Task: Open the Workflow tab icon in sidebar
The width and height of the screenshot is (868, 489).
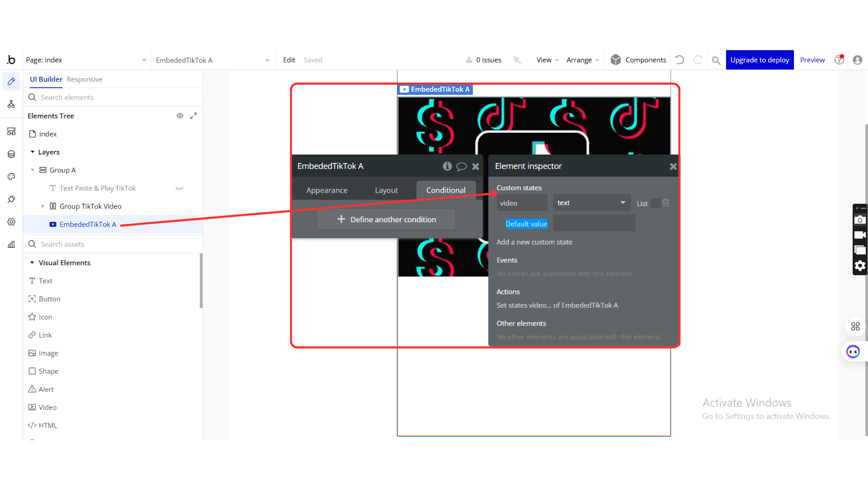Action: 11,104
